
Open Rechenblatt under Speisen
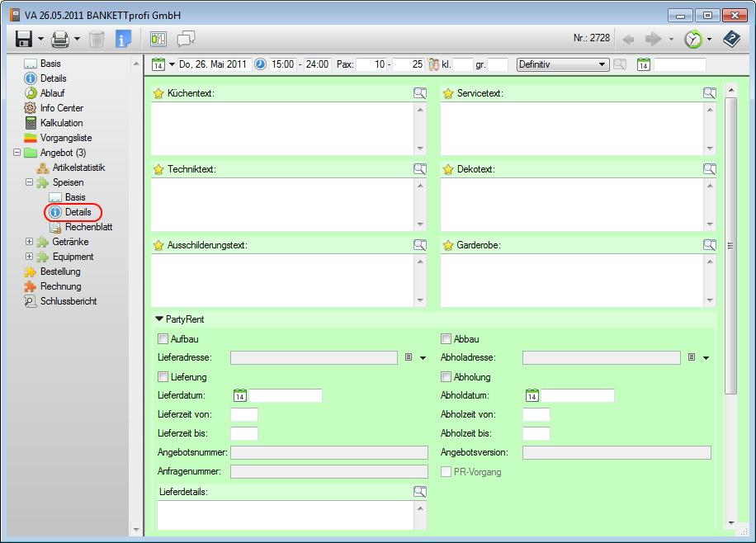[x=88, y=227]
